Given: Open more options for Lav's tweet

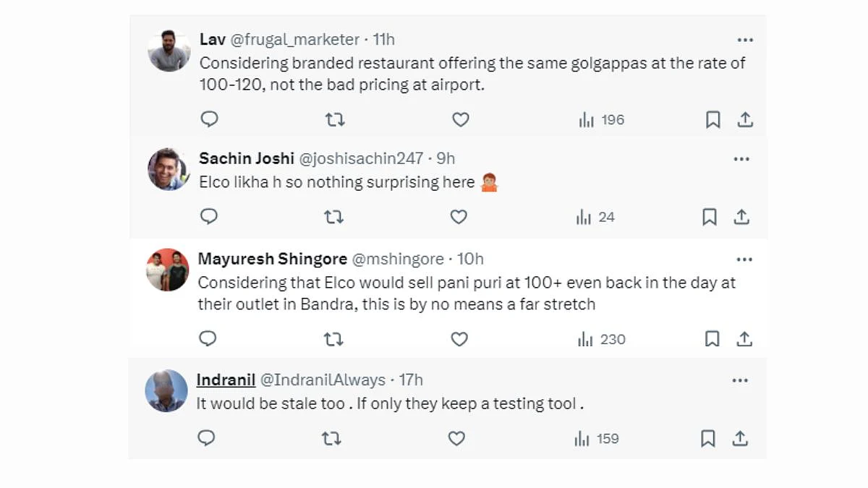Looking at the screenshot, I should [x=745, y=40].
